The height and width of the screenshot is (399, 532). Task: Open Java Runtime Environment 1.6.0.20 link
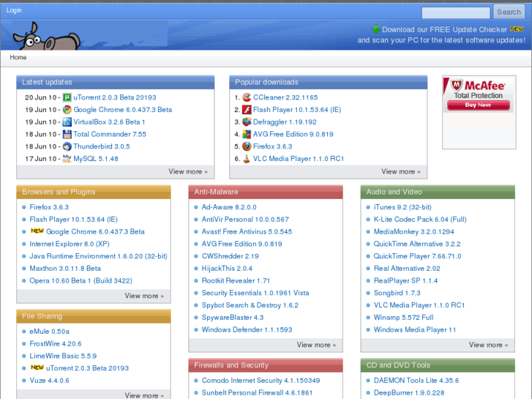point(98,256)
